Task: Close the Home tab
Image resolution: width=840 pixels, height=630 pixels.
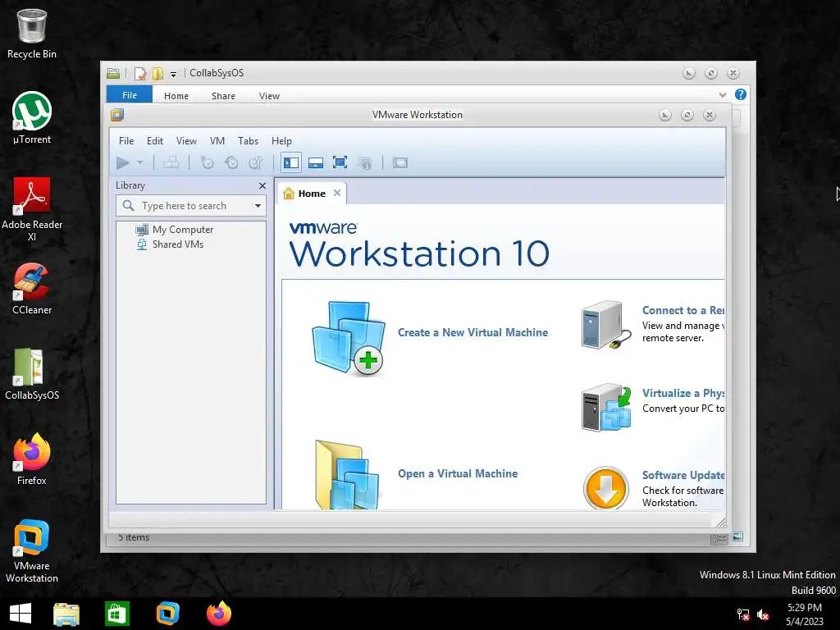Action: (337, 193)
